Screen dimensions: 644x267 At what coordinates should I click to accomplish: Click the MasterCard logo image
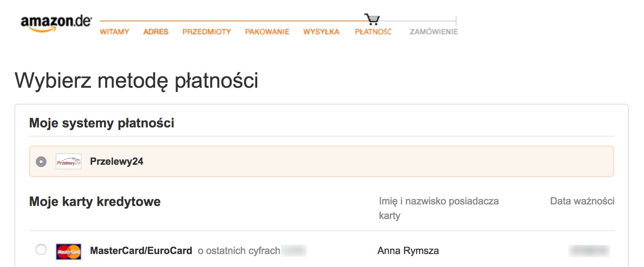[69, 251]
